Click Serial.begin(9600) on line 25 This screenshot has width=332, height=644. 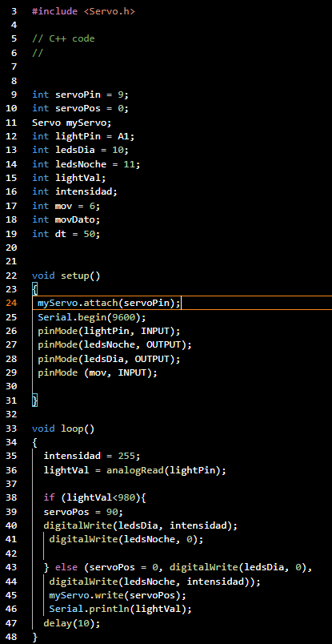point(92,317)
